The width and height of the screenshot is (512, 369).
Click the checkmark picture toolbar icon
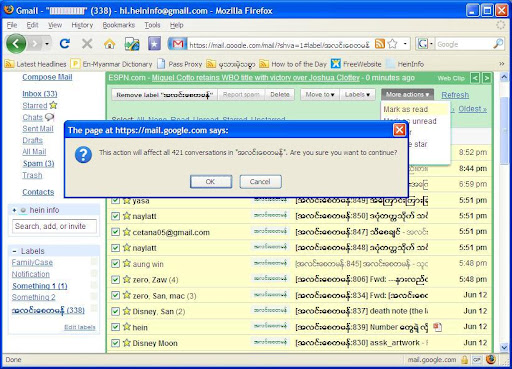132,44
